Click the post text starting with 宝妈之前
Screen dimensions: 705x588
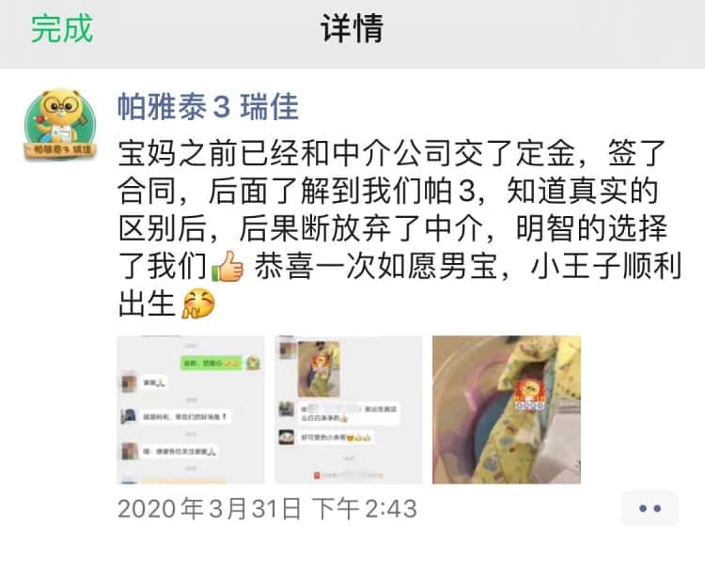pyautogui.click(x=399, y=228)
